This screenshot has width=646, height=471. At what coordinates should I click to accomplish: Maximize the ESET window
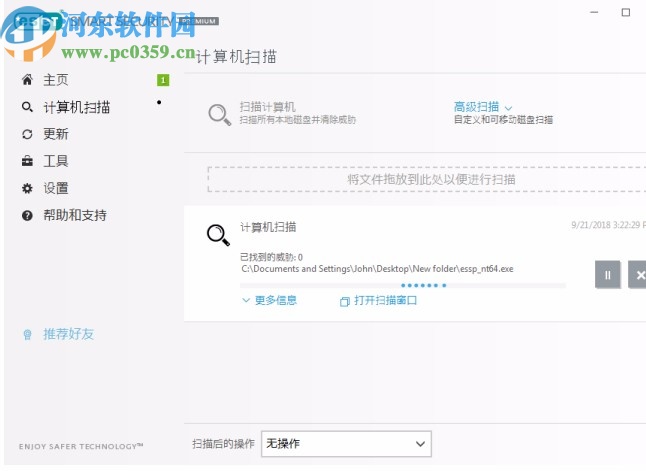coord(625,12)
